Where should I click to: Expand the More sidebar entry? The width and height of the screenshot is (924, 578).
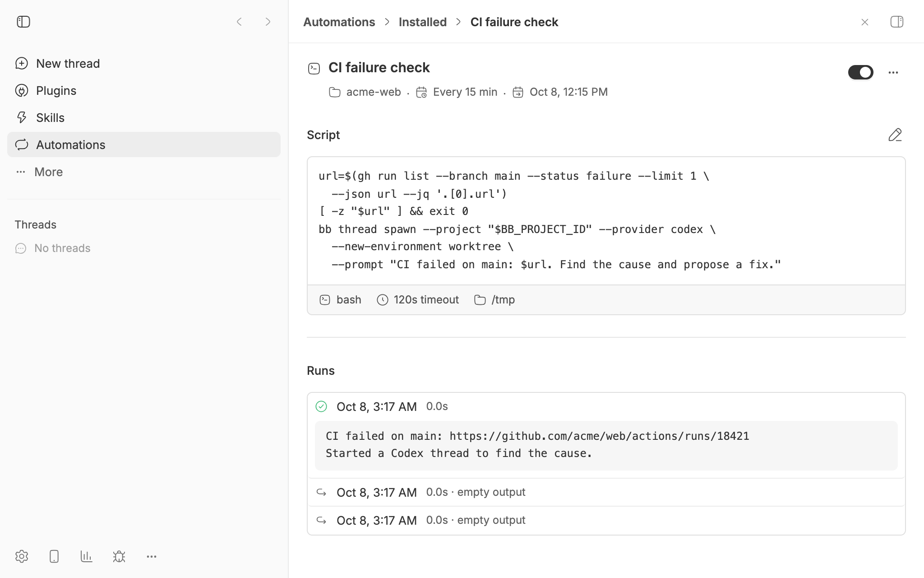pyautogui.click(x=143, y=172)
